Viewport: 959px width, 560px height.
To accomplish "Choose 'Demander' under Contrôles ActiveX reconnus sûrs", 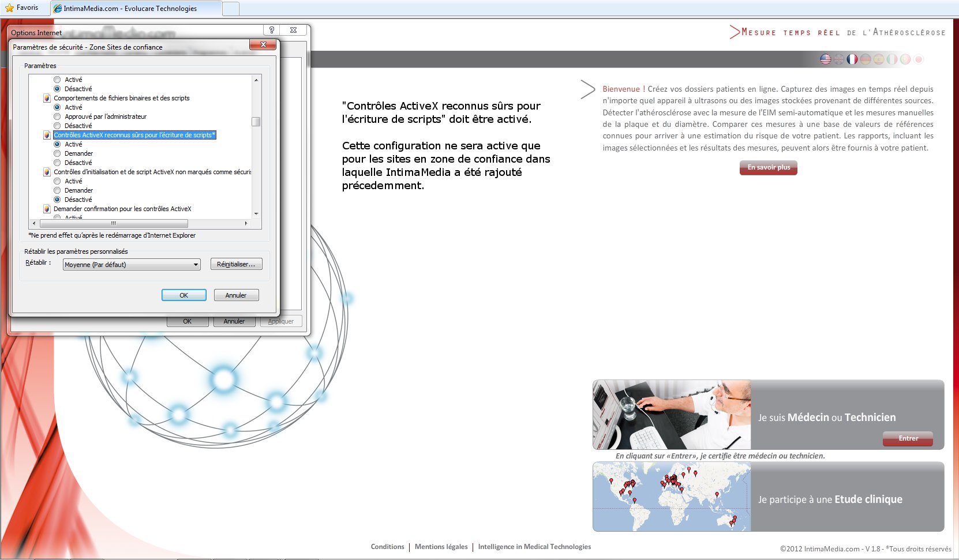I will (x=57, y=153).
